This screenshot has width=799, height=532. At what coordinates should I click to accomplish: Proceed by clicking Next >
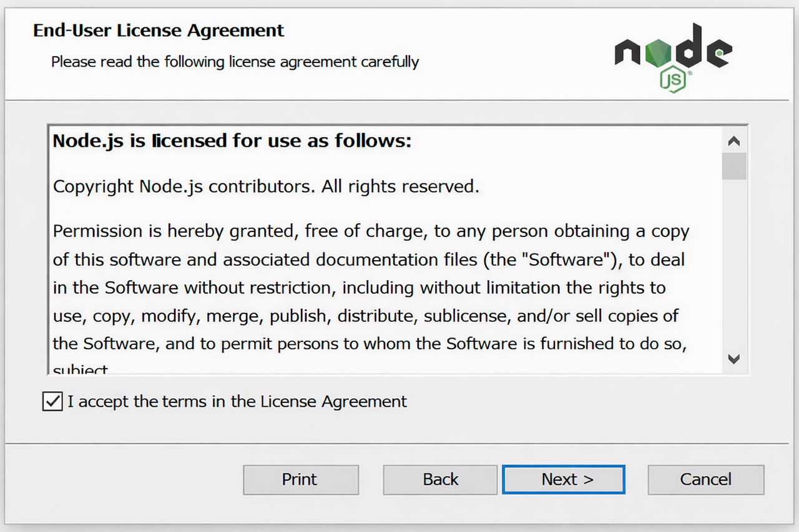(563, 480)
